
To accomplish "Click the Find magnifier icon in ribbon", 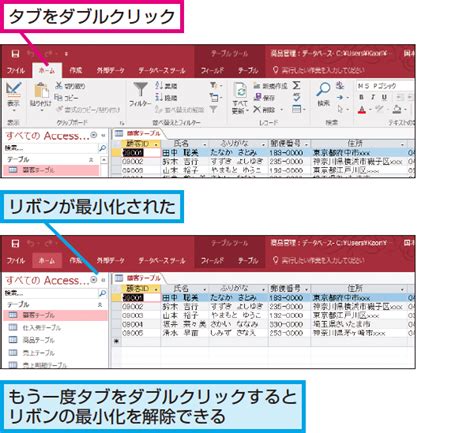I will tap(323, 89).
